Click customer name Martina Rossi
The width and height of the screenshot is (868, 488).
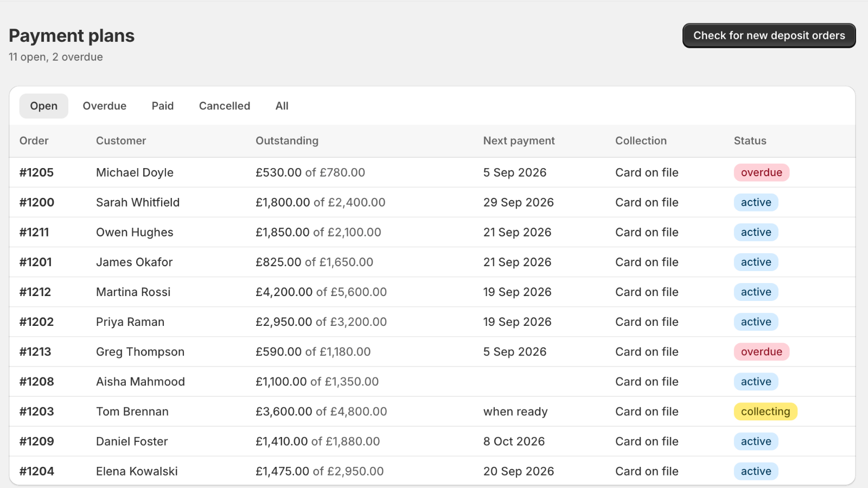[133, 292]
